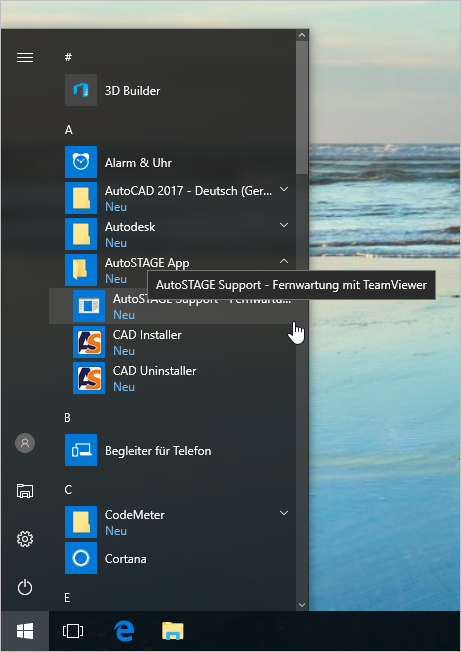Click the scrollbar up arrow

click(302, 35)
